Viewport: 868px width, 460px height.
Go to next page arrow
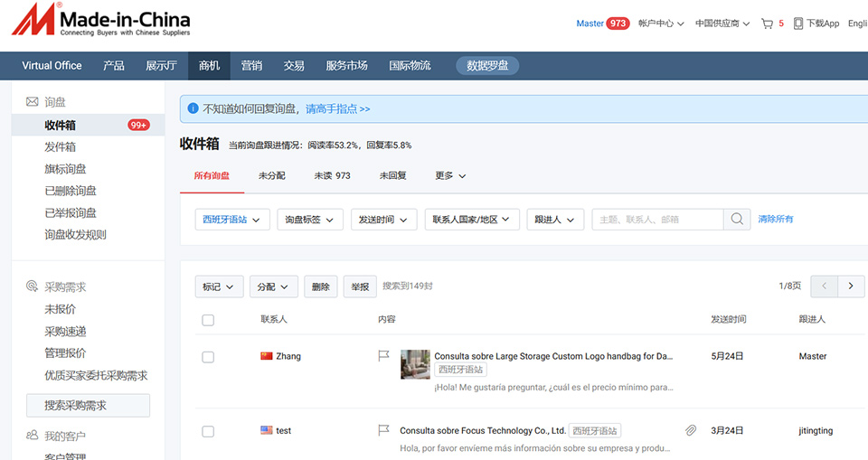click(x=850, y=286)
